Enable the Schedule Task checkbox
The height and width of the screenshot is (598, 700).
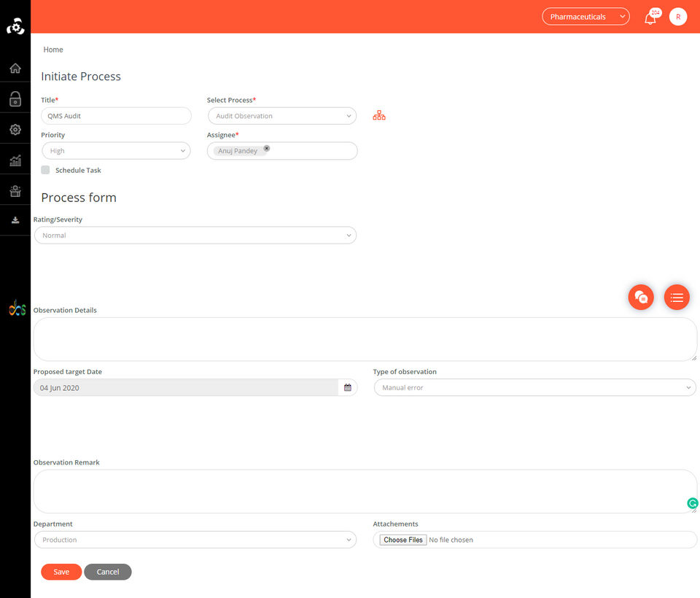pyautogui.click(x=45, y=170)
